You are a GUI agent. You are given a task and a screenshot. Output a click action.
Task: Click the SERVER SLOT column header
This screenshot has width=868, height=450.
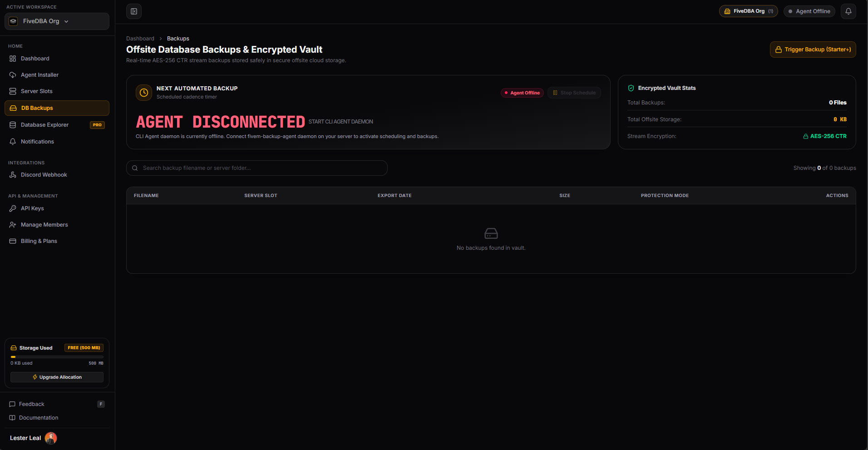(x=261, y=196)
